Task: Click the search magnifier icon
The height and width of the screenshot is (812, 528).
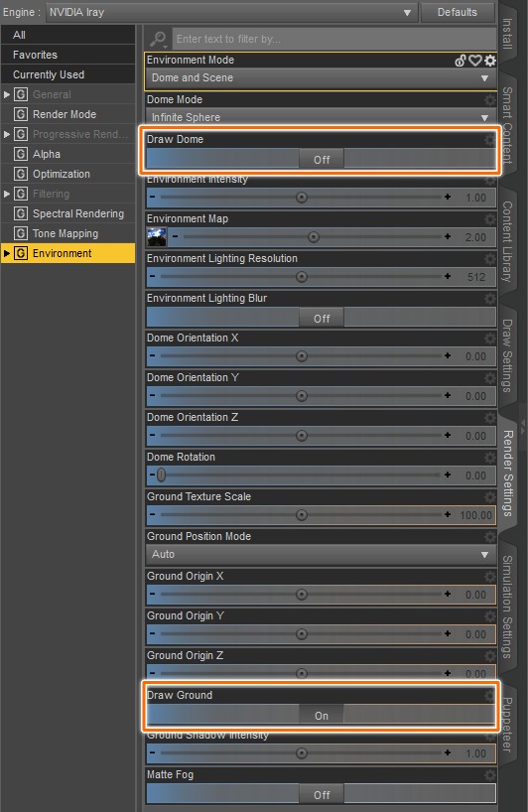Action: pos(158,39)
